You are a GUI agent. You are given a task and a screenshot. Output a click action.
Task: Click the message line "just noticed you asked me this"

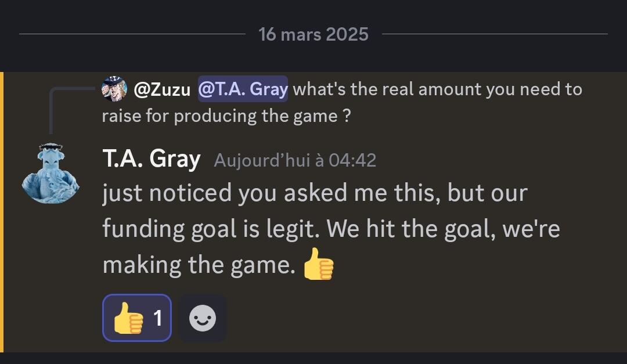click(x=315, y=193)
